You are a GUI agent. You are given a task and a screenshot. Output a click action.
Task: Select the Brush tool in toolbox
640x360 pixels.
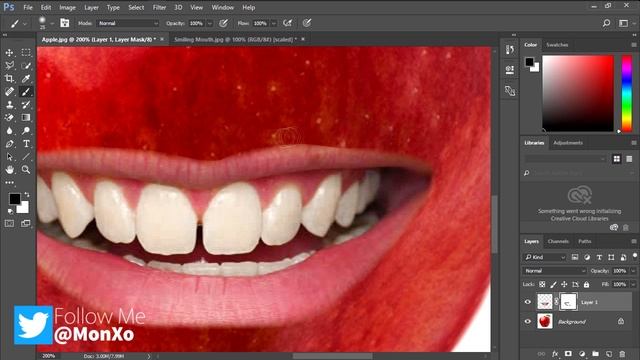click(x=26, y=91)
